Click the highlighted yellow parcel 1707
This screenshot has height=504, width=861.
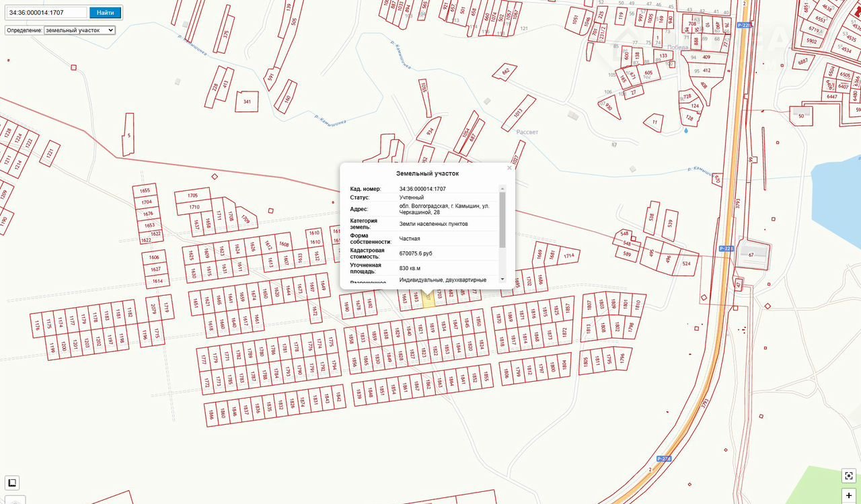coord(428,299)
